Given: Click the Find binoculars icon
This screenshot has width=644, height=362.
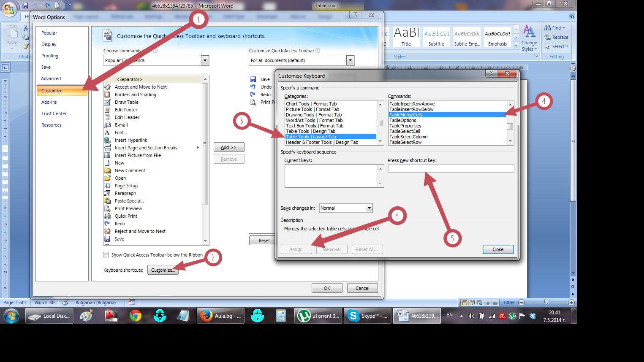Looking at the screenshot, I should [x=548, y=28].
